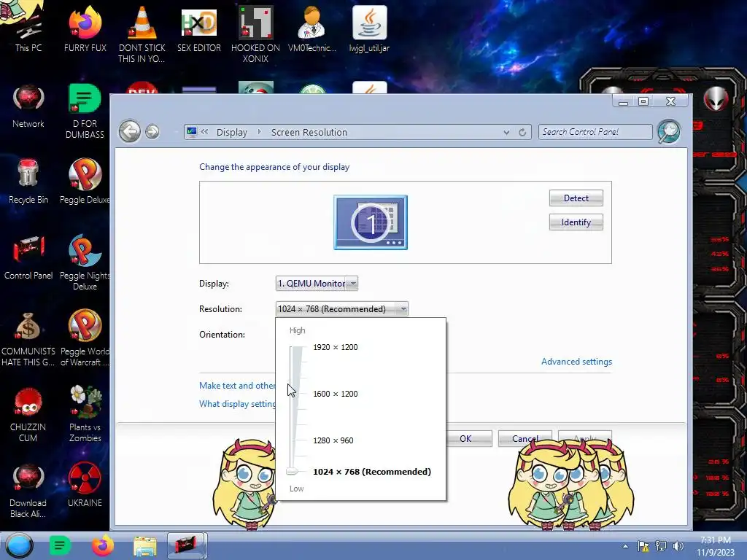This screenshot has height=560, width=747.
Task: Open Download Black Ali... desktop shortcut
Action: tap(28, 489)
